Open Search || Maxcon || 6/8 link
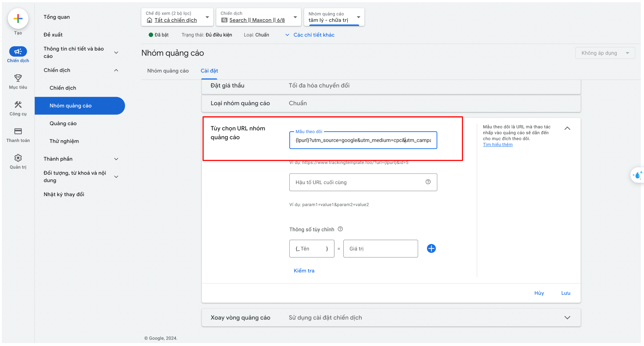Screen dimensions: 644x346 click(x=257, y=20)
